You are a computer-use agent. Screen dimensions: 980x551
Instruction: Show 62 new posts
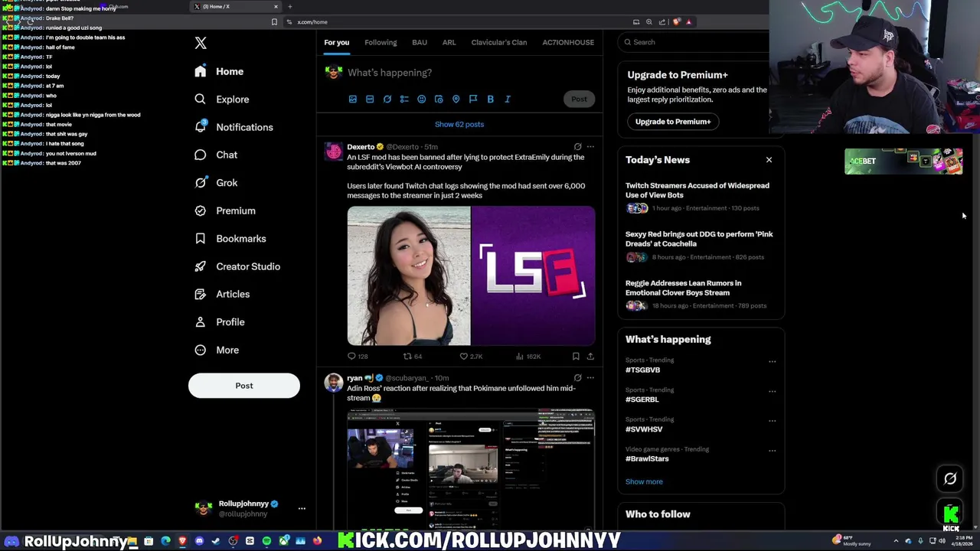459,124
